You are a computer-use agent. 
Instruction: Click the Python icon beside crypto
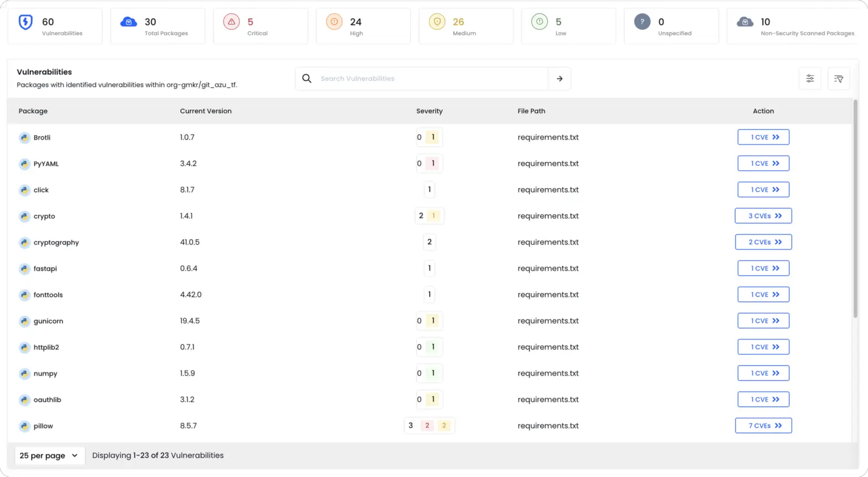pyautogui.click(x=24, y=216)
